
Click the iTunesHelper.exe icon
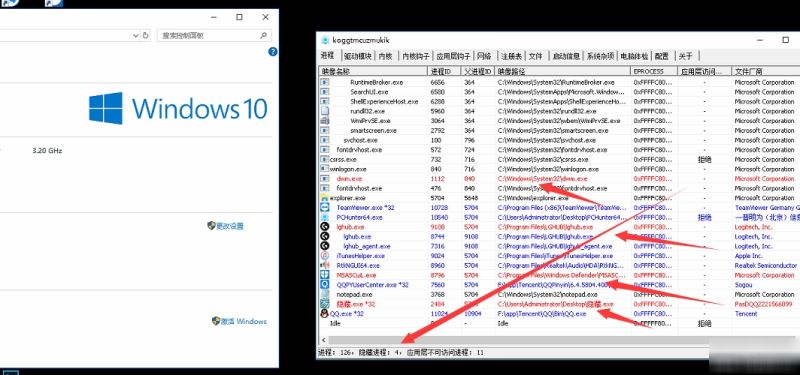coord(324,256)
